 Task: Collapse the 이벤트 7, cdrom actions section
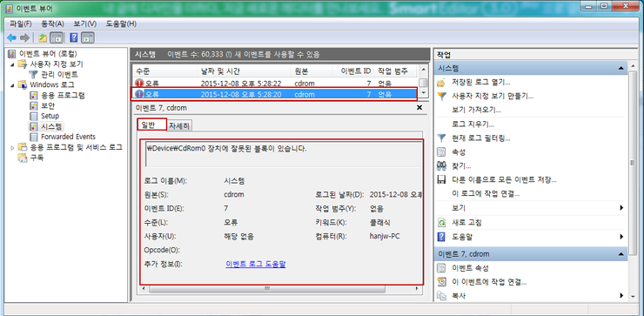coord(621,254)
